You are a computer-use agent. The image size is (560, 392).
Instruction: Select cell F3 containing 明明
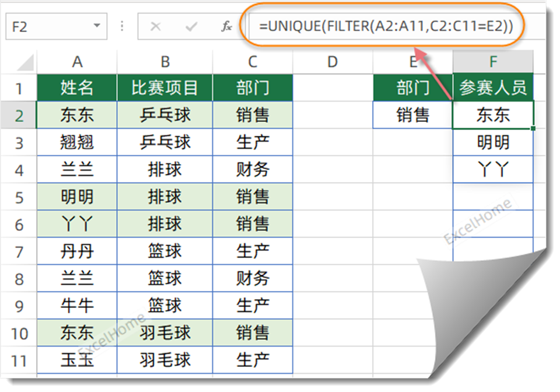493,142
